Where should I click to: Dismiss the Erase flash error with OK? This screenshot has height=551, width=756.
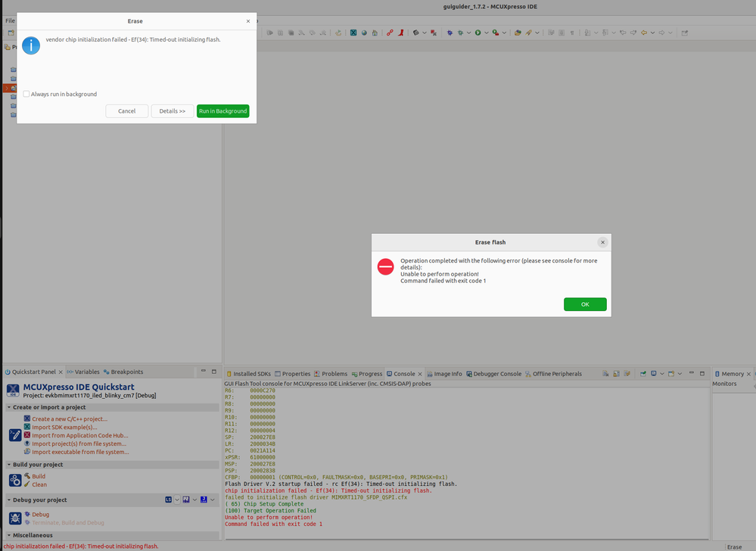585,304
